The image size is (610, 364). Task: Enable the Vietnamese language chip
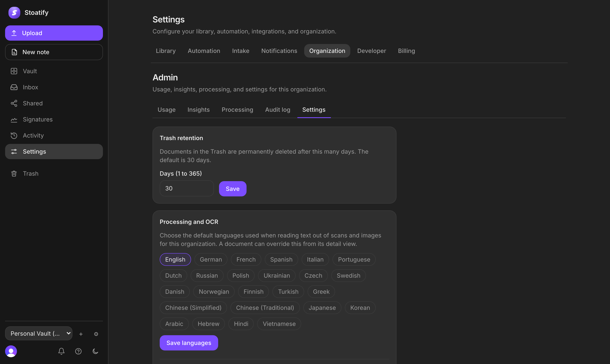(279, 324)
